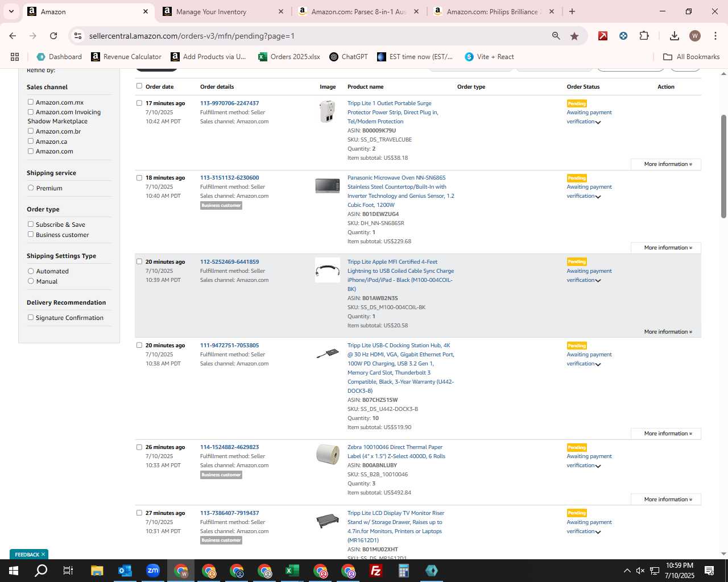Image resolution: width=728 pixels, height=582 pixels.
Task: Show hidden system tray icons
Action: point(627,571)
